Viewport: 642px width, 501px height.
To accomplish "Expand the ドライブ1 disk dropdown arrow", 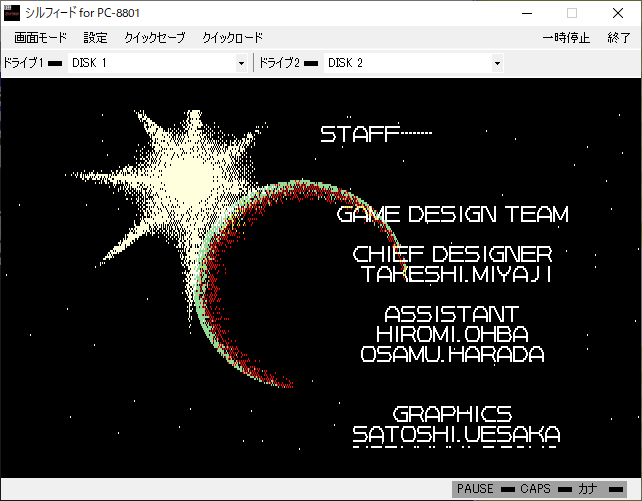I will click(x=241, y=63).
